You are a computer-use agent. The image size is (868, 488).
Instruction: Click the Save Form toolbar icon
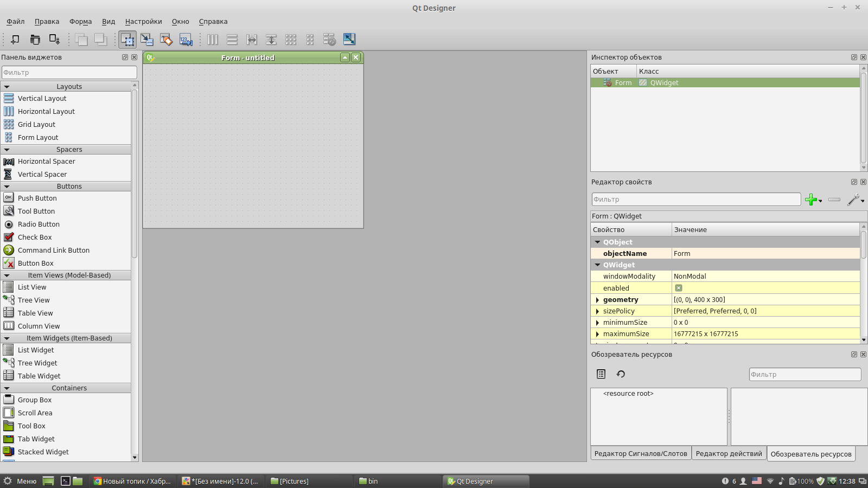[x=54, y=39]
